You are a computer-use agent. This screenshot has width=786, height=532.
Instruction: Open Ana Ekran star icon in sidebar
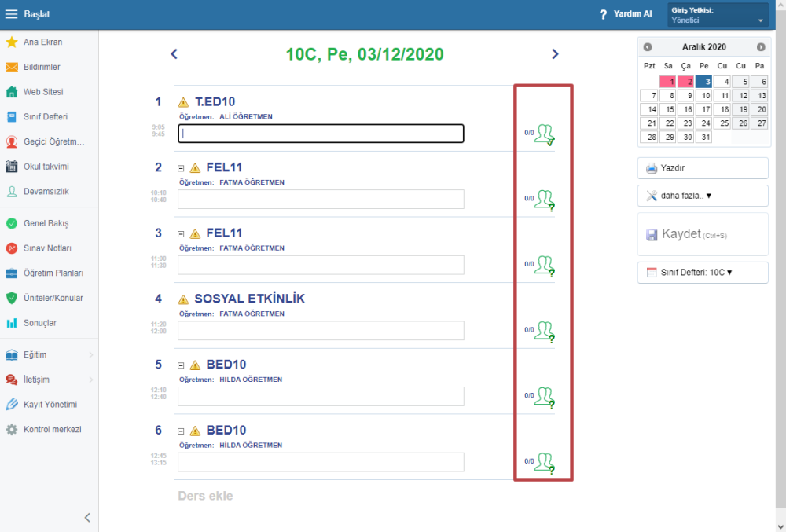(12, 42)
